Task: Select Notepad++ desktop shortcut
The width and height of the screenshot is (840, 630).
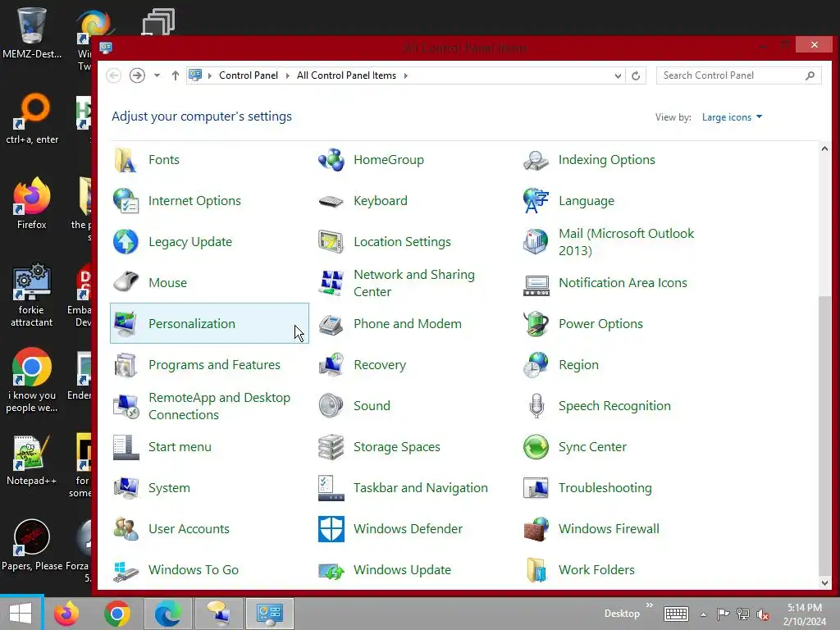Action: click(32, 461)
